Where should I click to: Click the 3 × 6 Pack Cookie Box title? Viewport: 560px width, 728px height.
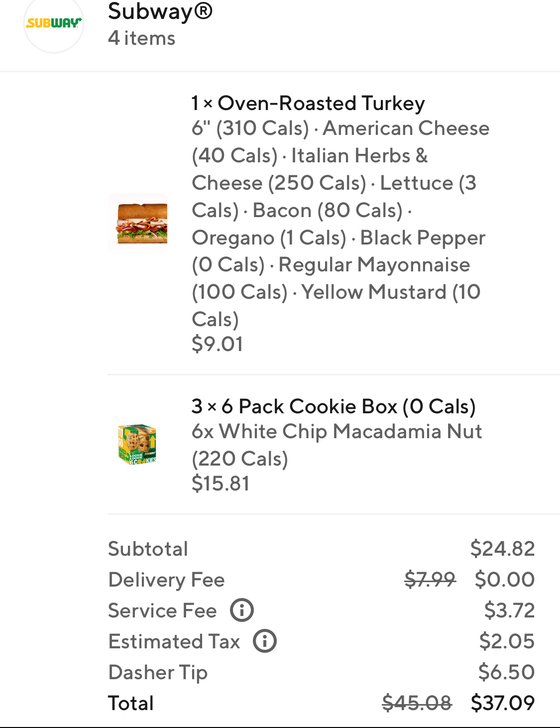334,406
